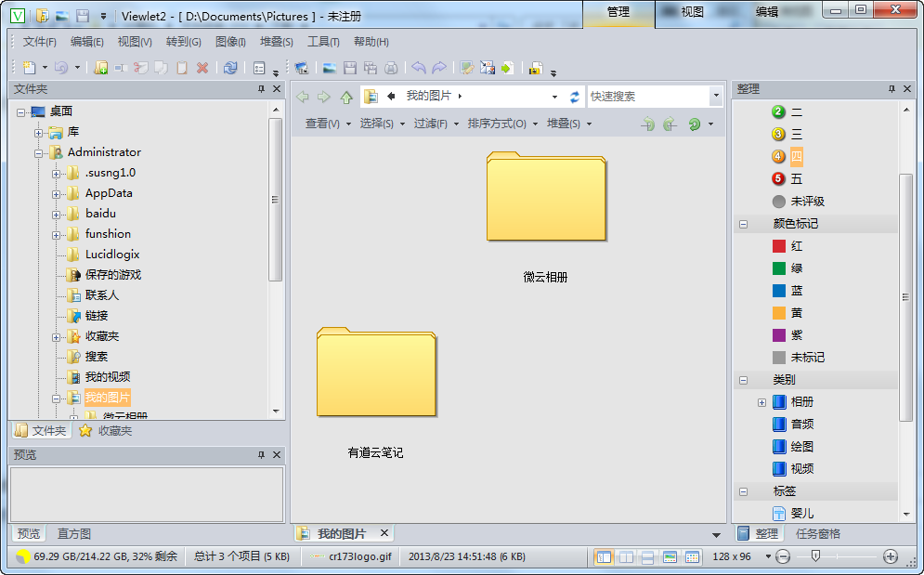This screenshot has width=924, height=575.
Task: Go forward with the right navigation arrow
Action: click(x=324, y=97)
